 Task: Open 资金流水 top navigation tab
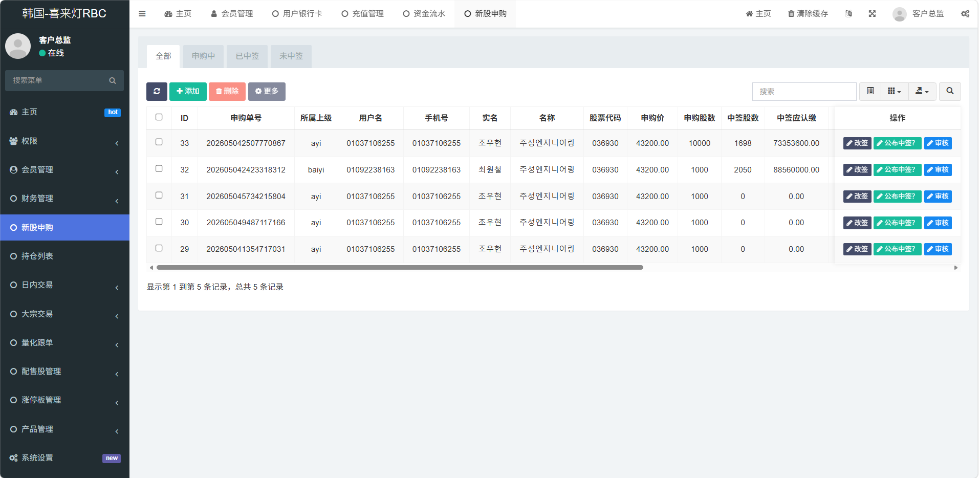coord(424,14)
